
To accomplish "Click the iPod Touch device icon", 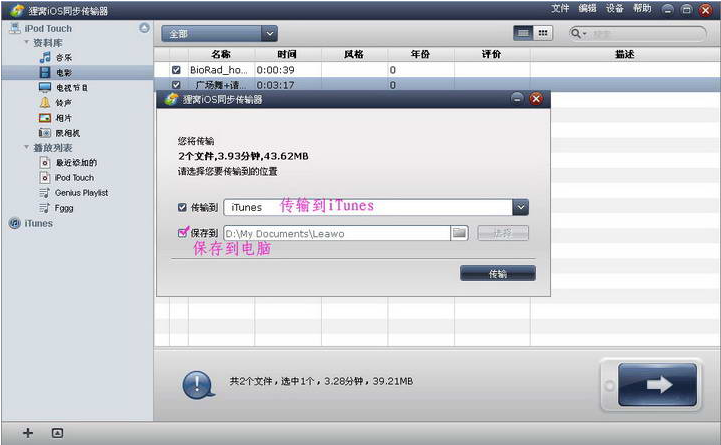I will click(x=15, y=28).
